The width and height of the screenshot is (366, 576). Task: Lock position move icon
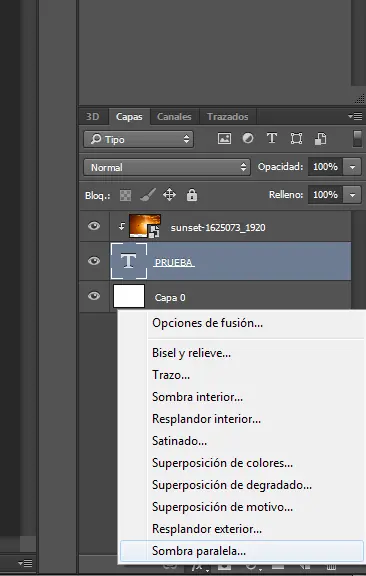point(169,195)
